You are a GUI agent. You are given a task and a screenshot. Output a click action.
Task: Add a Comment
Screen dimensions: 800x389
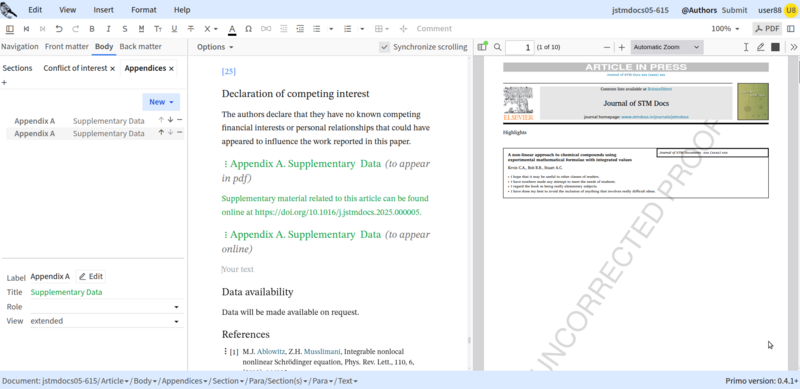[x=434, y=29]
